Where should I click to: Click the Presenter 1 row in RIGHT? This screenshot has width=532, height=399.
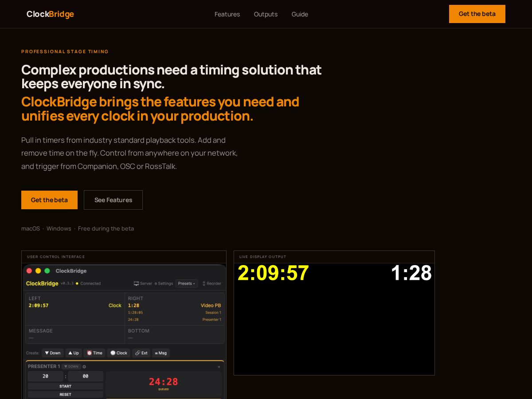click(x=175, y=320)
